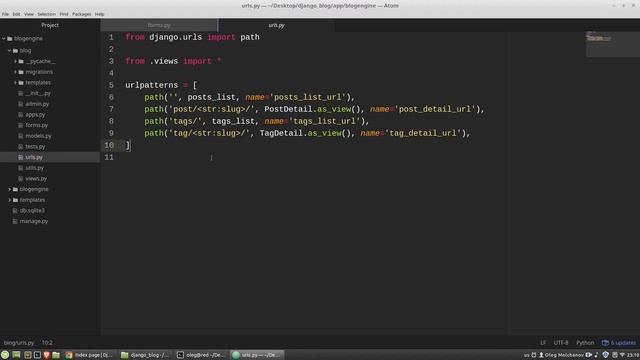Click the blogengine root folder icon
The image size is (640, 360).
10,38
